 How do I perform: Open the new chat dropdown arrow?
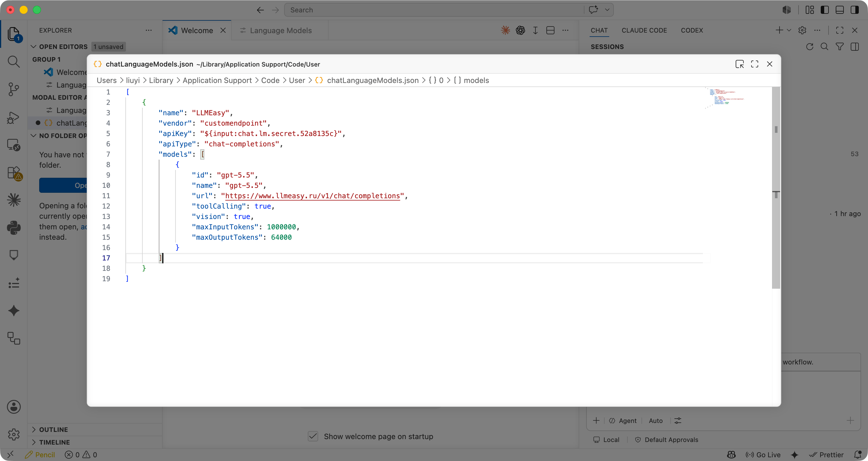point(789,30)
